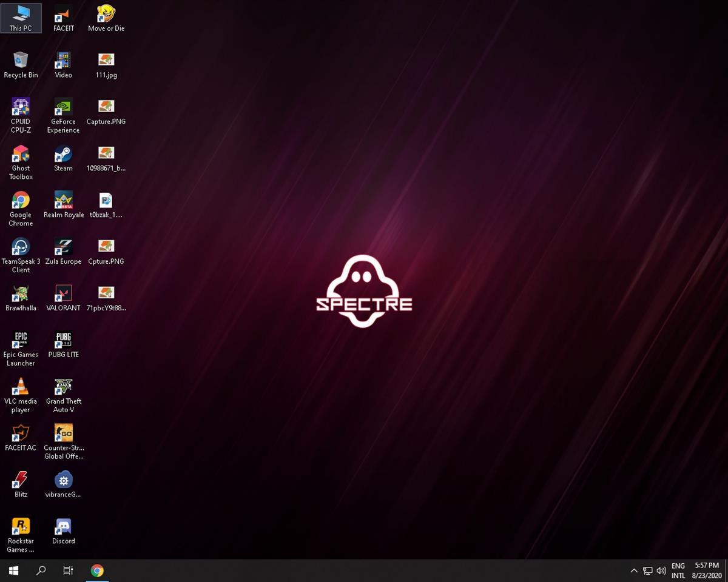
Task: Select the Brawlhalla game icon
Action: (x=21, y=298)
